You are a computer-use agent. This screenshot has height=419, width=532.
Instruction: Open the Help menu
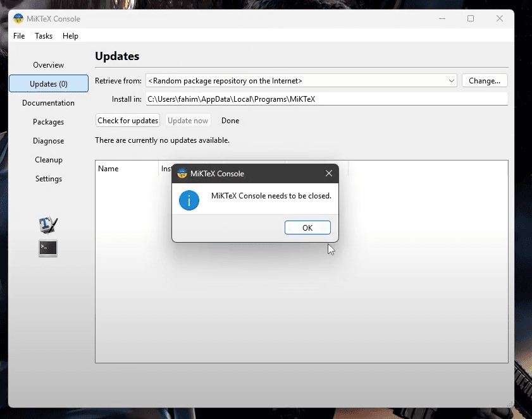pos(70,36)
